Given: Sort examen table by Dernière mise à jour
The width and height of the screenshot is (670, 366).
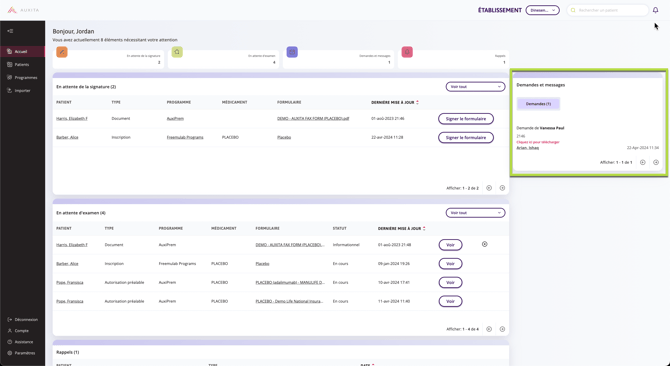Looking at the screenshot, I should coord(402,228).
